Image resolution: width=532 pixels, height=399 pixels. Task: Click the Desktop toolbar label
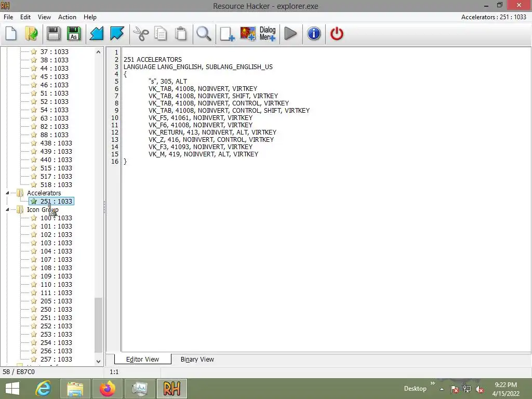click(x=415, y=389)
